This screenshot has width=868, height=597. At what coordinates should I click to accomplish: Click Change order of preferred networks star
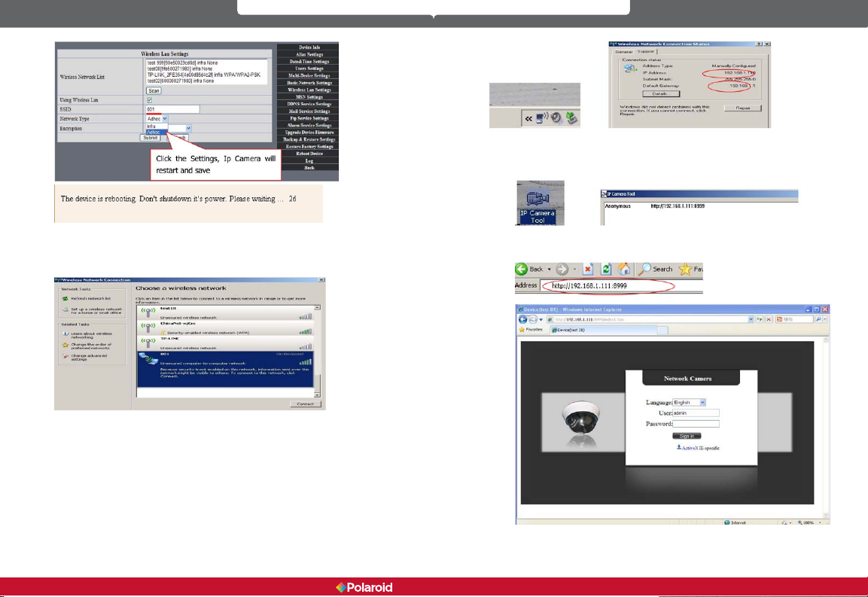[66, 345]
